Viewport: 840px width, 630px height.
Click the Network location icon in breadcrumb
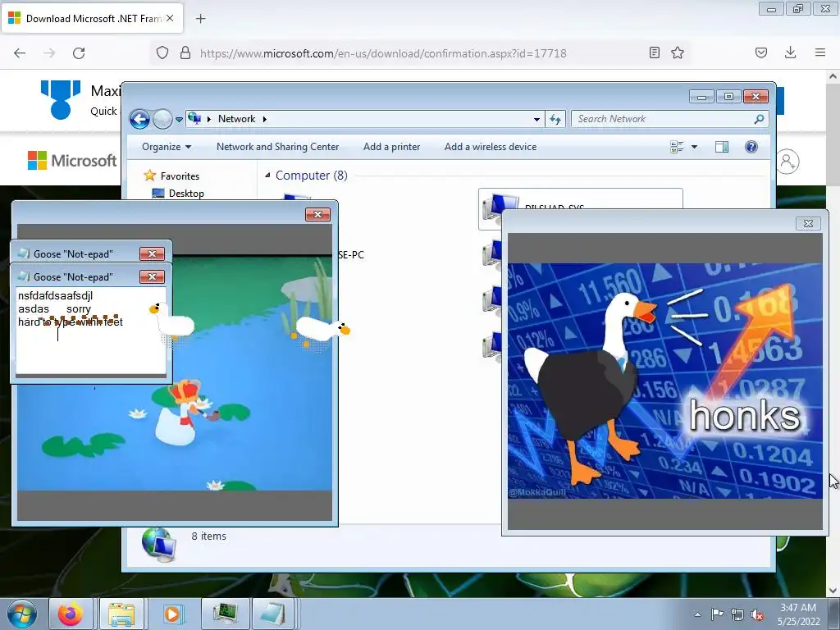(x=194, y=119)
